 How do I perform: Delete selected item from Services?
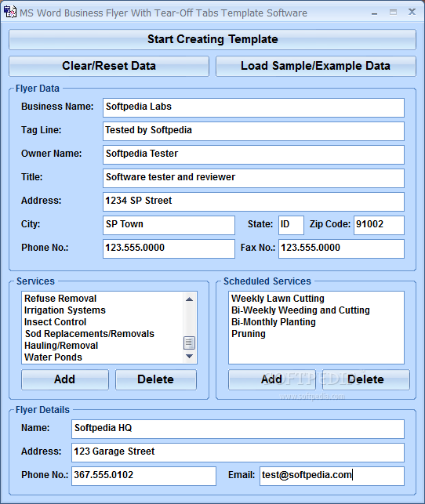tap(156, 379)
